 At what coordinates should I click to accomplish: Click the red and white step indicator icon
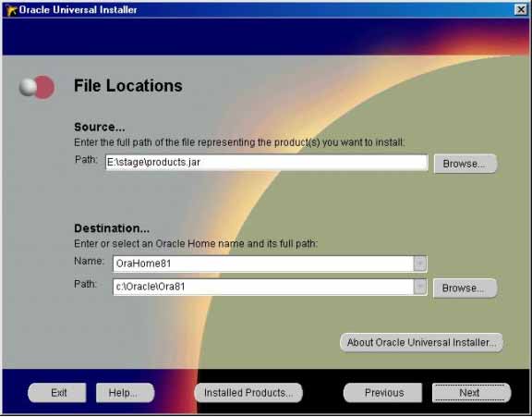(37, 87)
